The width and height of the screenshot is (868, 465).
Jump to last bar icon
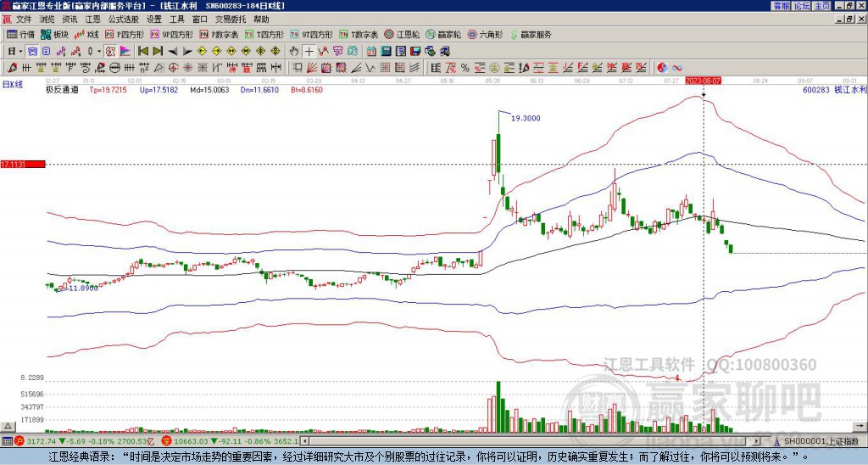[157, 52]
